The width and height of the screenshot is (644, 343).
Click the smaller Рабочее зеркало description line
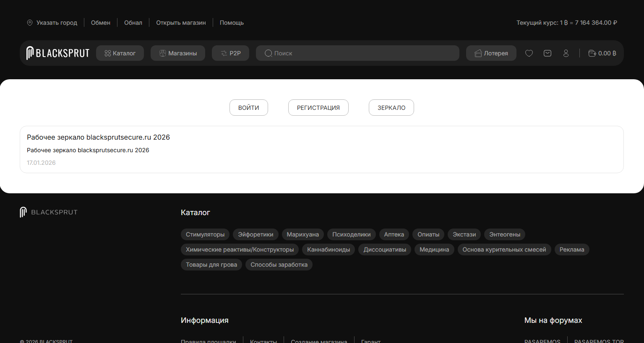[x=88, y=150]
